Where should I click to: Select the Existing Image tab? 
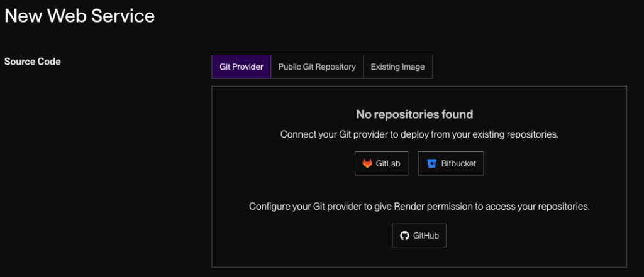397,67
